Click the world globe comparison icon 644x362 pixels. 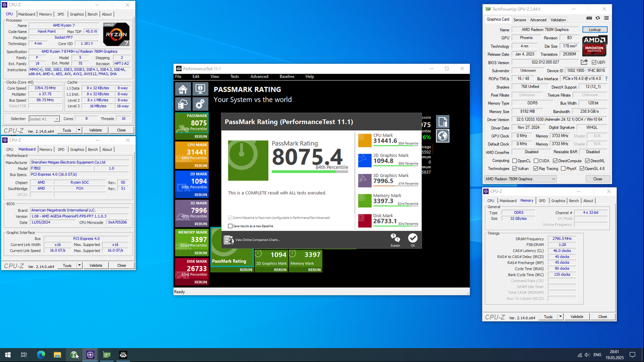[x=443, y=136]
